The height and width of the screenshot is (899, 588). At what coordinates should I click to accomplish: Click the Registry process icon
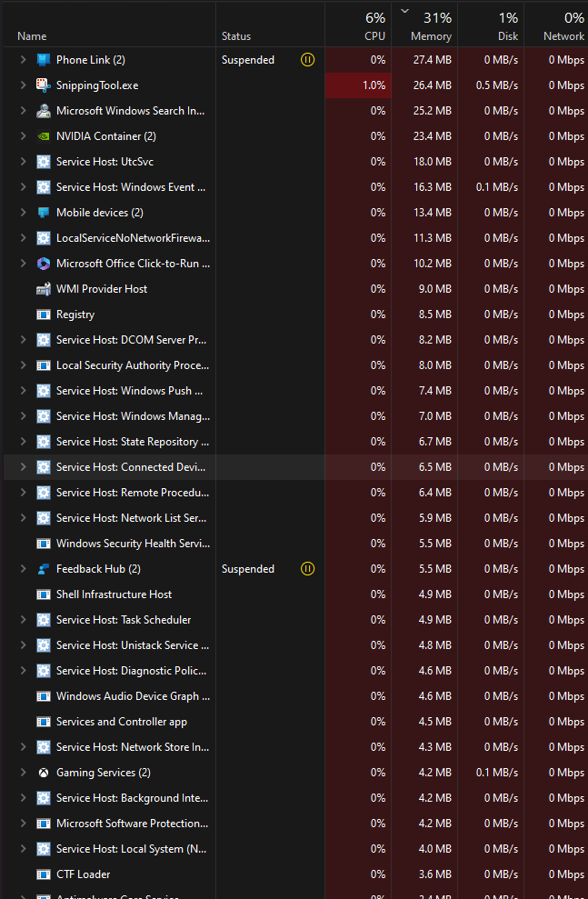tap(44, 315)
